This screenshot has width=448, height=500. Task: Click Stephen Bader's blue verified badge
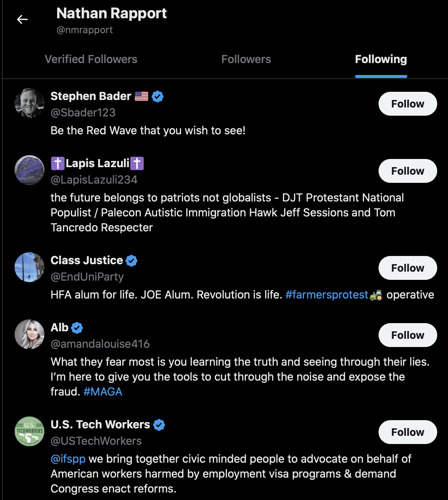tap(158, 97)
